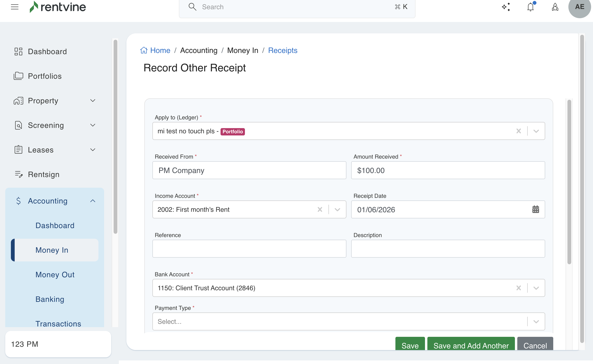Go to Banking submenu item
Screen dimensions: 593x364
(50, 299)
